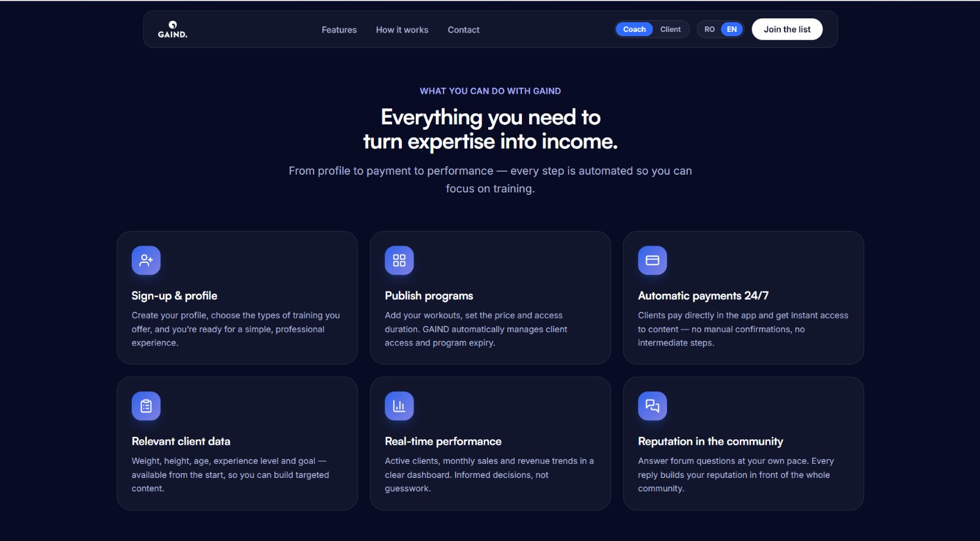This screenshot has height=541, width=980.
Task: Open the How it works nav link
Action: pyautogui.click(x=402, y=29)
